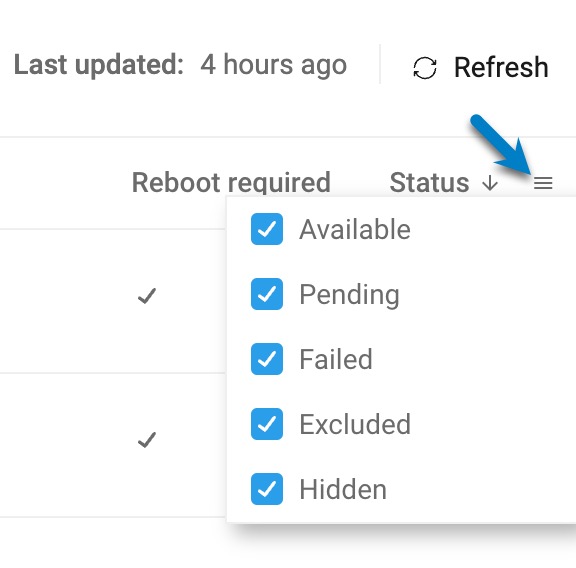Select the Pending label in filter menu
This screenshot has width=576, height=568.
coord(349,295)
